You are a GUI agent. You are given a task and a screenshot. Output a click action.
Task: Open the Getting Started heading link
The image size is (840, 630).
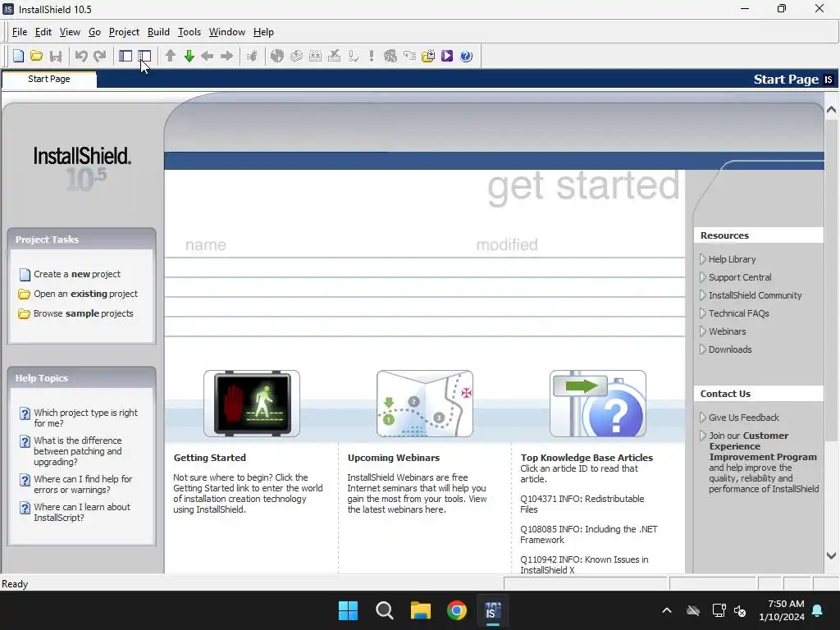pyautogui.click(x=209, y=458)
